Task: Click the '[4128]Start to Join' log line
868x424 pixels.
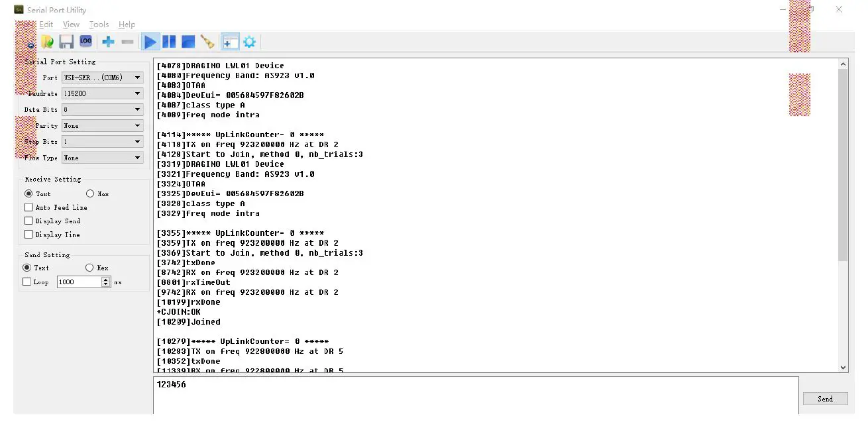Action: pos(260,154)
